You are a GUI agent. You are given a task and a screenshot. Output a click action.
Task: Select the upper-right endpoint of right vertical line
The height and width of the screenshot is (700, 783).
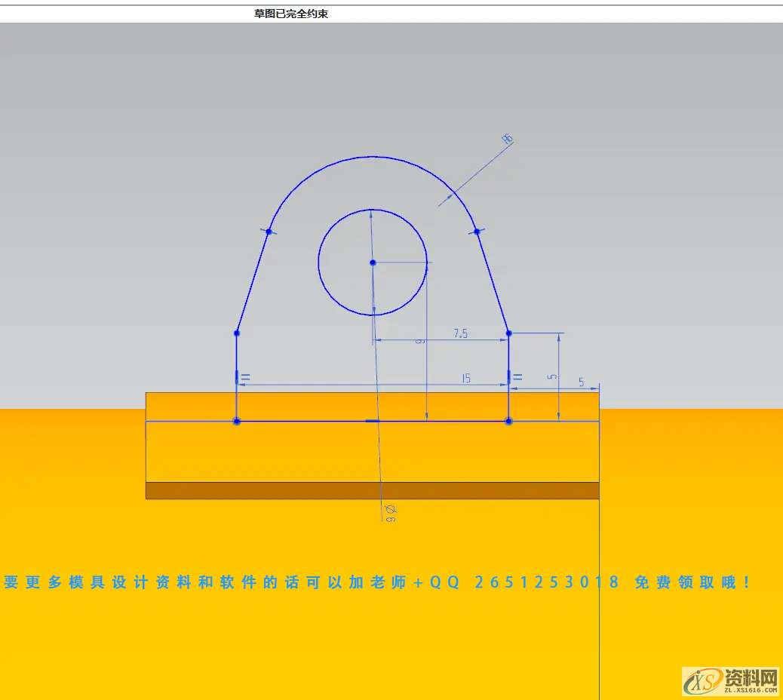(508, 333)
